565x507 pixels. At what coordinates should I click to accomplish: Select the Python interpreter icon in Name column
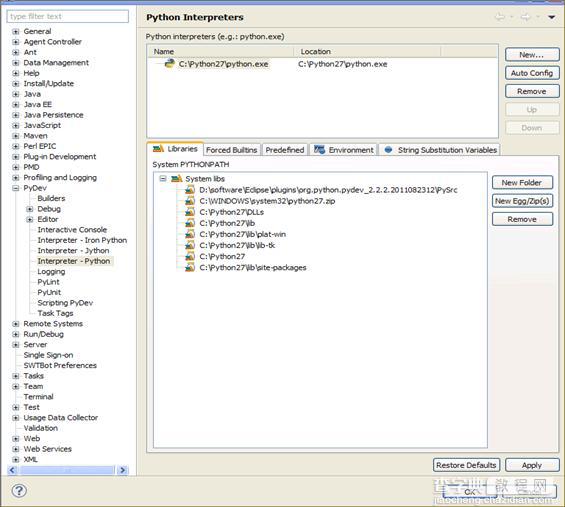169,63
